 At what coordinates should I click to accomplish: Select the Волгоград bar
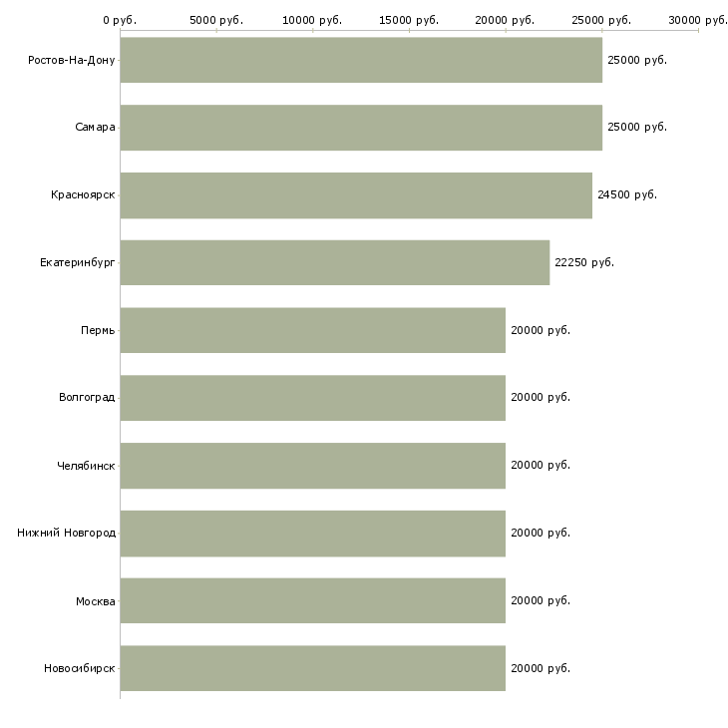pyautogui.click(x=313, y=398)
